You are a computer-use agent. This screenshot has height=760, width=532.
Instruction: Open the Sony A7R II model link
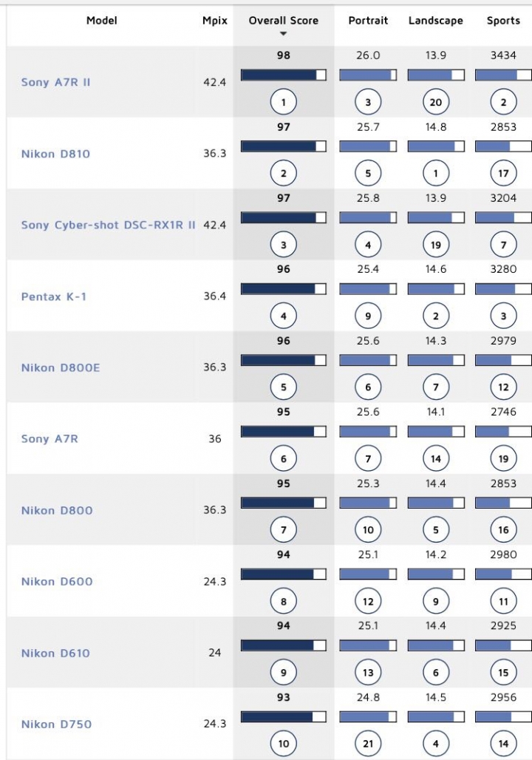click(55, 82)
